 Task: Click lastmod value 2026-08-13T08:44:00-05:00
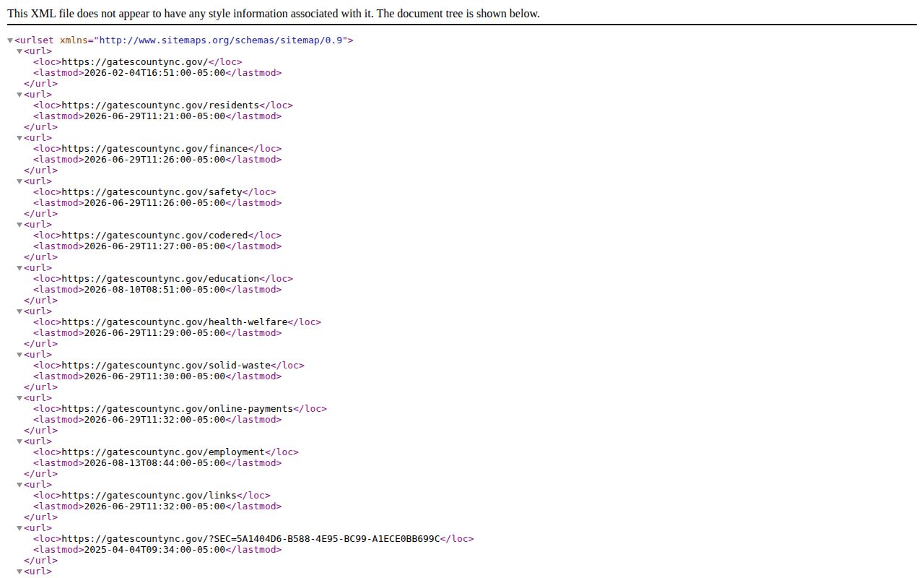click(154, 463)
